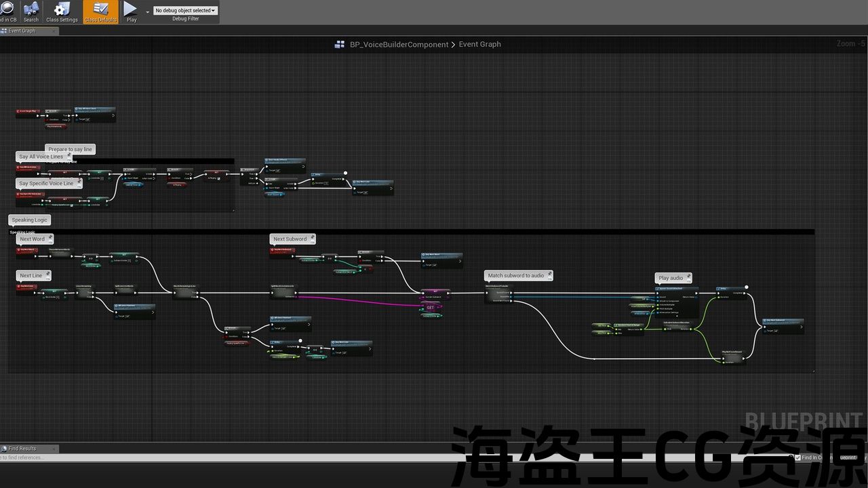This screenshot has height=488, width=868.
Task: Open the debug object selection dropdown
Action: click(185, 11)
